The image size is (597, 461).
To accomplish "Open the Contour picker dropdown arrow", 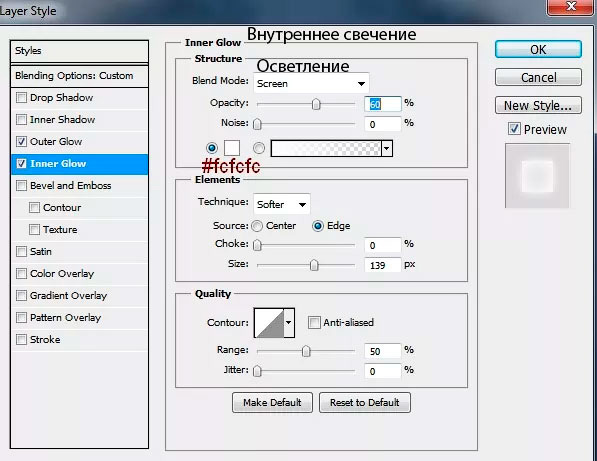I will 289,322.
